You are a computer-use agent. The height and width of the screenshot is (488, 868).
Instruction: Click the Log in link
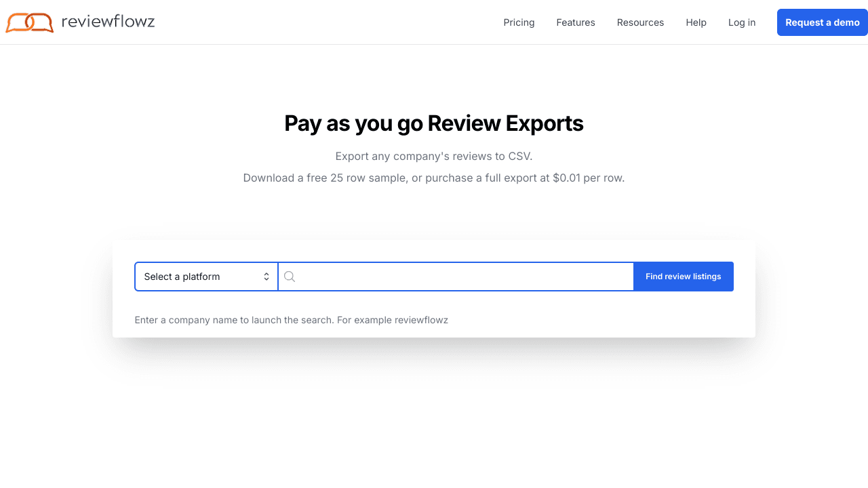pos(742,22)
